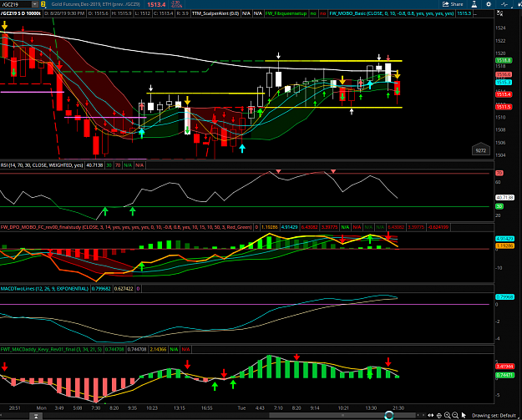
Task: Click the /GCZ19 5 D 10000t chart label
Action: pyautogui.click(x=20, y=13)
